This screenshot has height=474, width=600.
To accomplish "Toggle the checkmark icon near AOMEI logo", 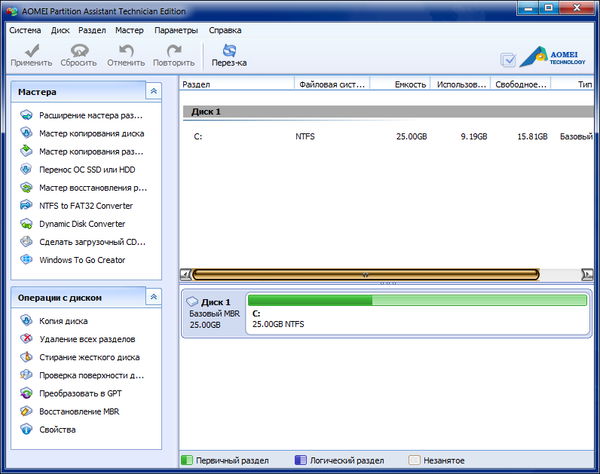I will 507,60.
